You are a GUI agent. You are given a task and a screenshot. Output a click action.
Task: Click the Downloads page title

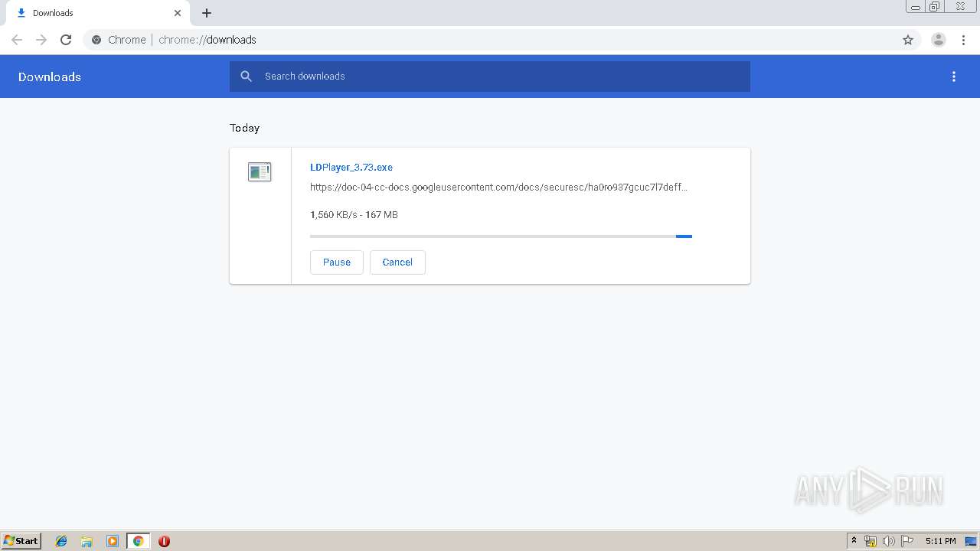pos(50,77)
